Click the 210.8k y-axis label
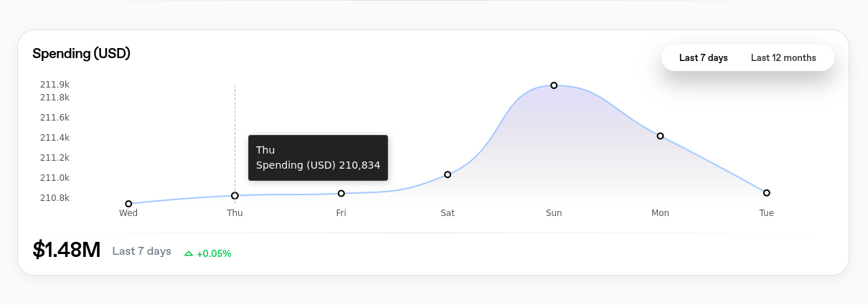The height and width of the screenshot is (305, 868). 55,198
